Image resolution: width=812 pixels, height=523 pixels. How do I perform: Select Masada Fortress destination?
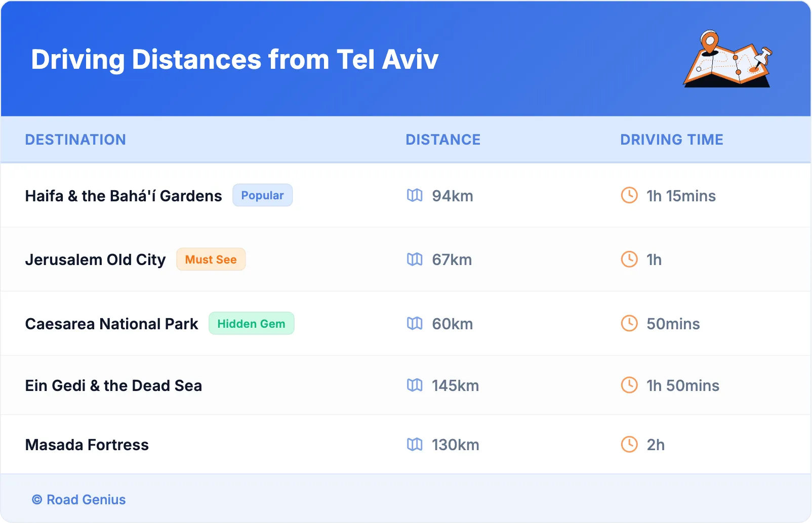[x=87, y=445]
